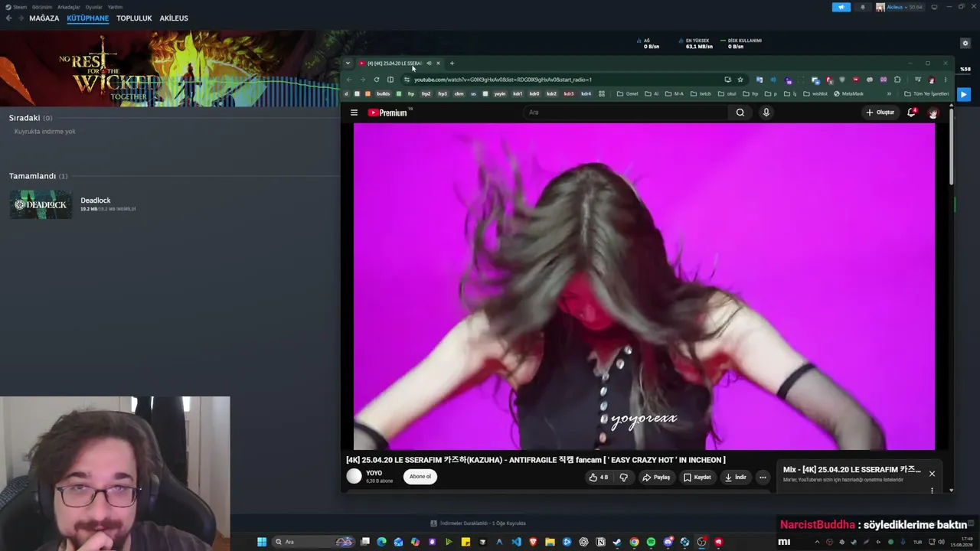Click the YouTube search input field
The height and width of the screenshot is (551, 980).
click(x=626, y=112)
